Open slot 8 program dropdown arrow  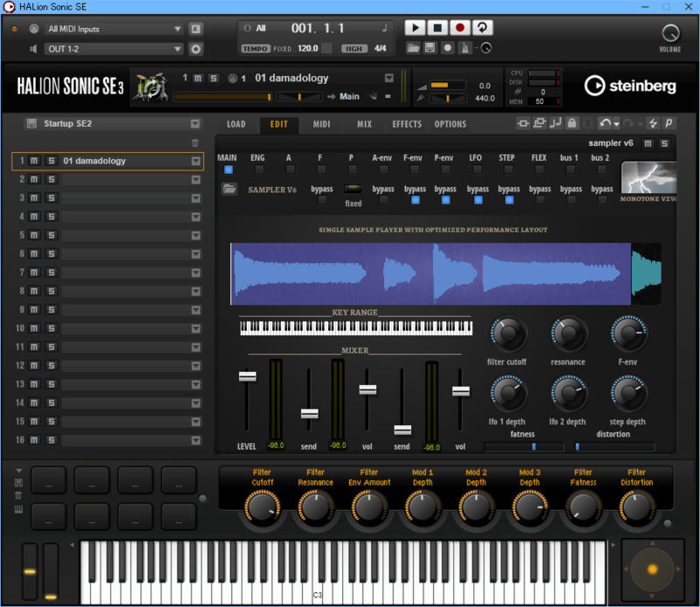[196, 291]
